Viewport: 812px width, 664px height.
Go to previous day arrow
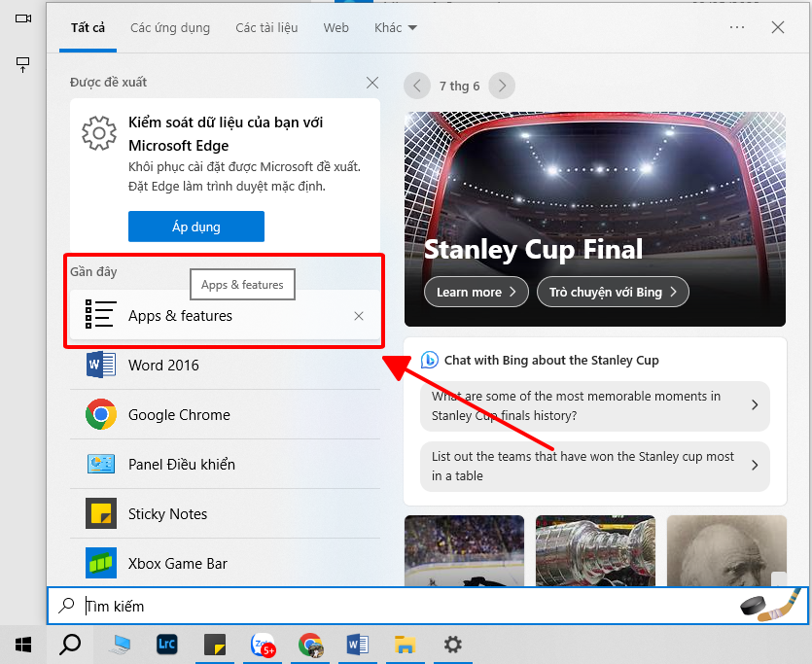pos(417,86)
